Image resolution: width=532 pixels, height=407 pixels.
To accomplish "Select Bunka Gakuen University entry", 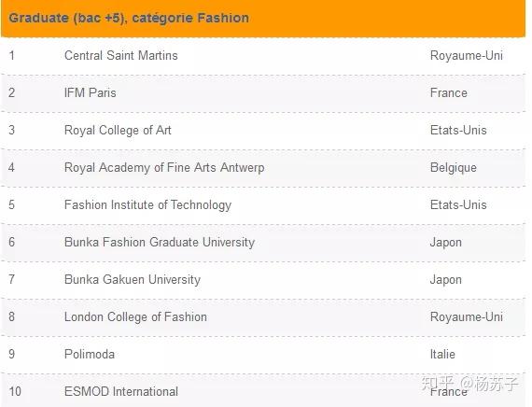I will click(133, 280).
